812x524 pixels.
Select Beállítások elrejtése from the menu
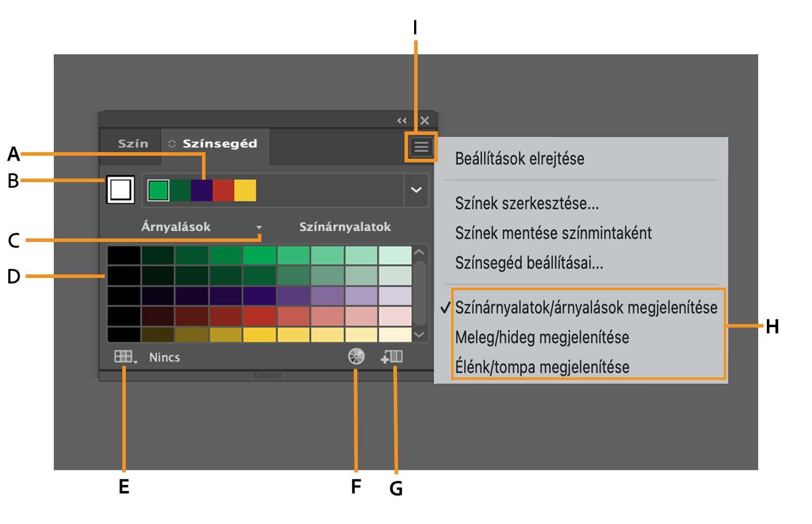[519, 158]
